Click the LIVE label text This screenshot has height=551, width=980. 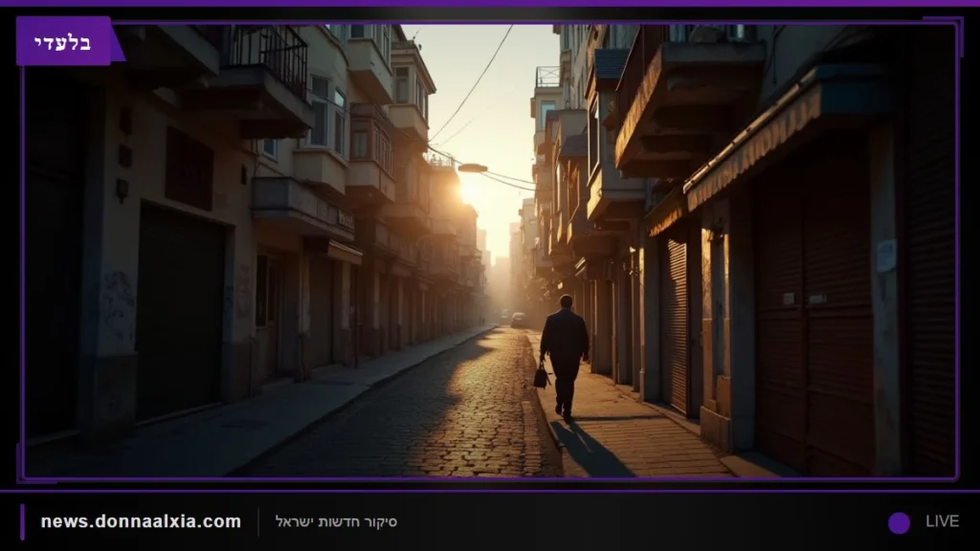pos(942,521)
